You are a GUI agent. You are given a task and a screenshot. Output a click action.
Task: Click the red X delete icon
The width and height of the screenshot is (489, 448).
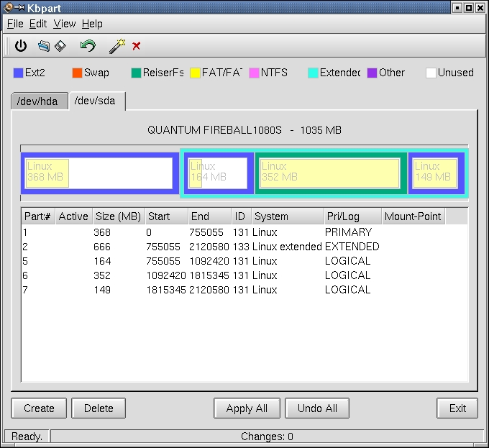click(x=137, y=46)
